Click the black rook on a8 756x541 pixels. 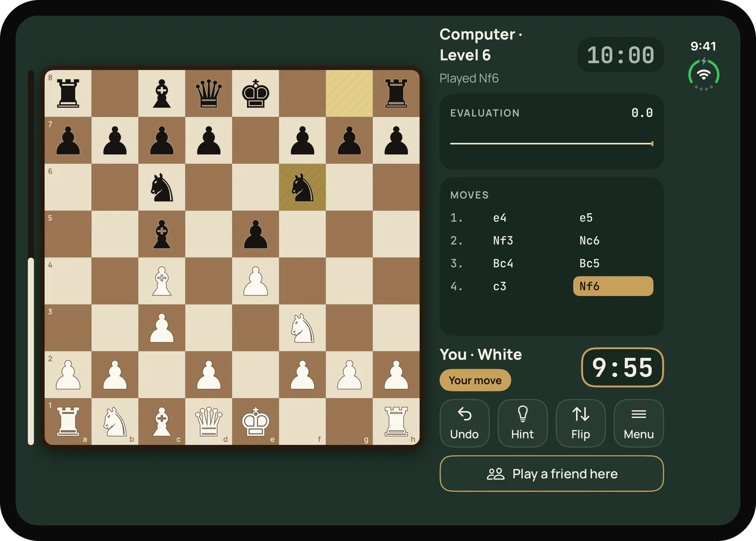coord(68,93)
